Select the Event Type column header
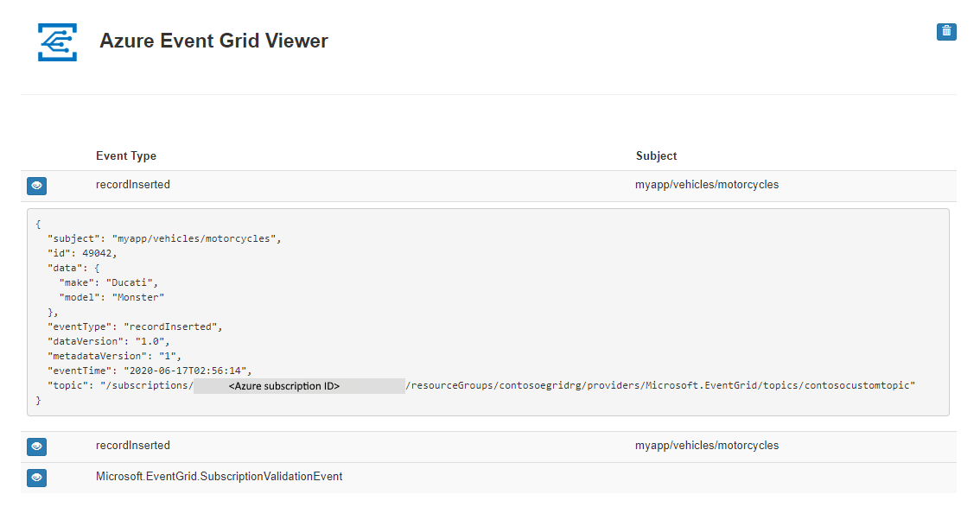 126,155
